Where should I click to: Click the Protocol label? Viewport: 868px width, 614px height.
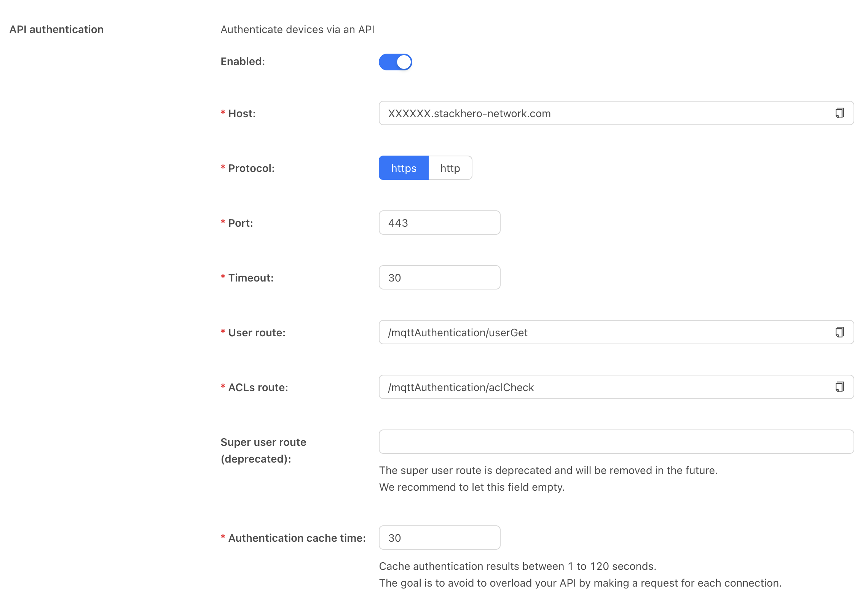tap(251, 168)
